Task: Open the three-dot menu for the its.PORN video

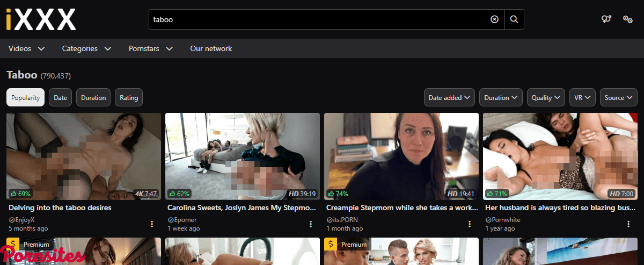Action: pos(470,224)
